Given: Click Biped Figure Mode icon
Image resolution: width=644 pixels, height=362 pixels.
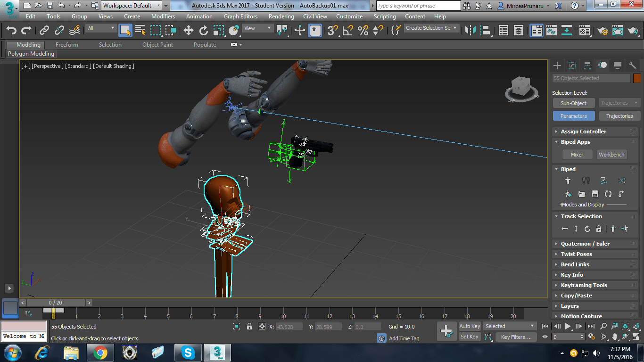Looking at the screenshot, I should tap(568, 181).
